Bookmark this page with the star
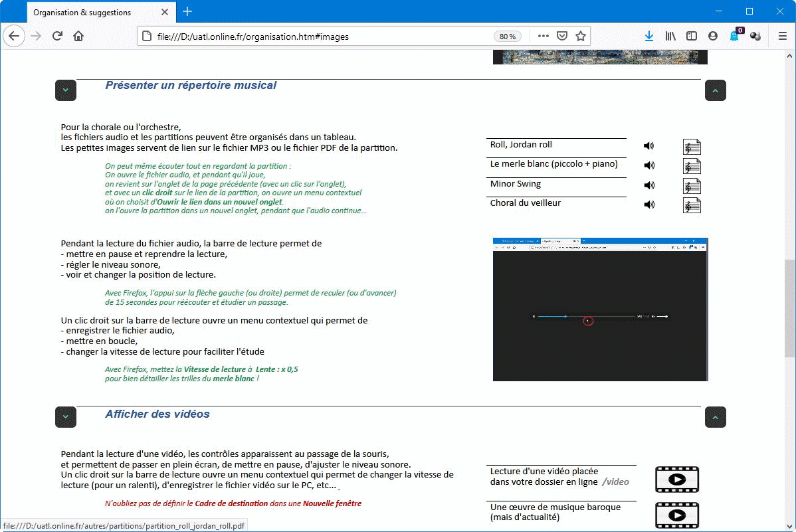Viewport: 796px width, 532px height. point(581,36)
